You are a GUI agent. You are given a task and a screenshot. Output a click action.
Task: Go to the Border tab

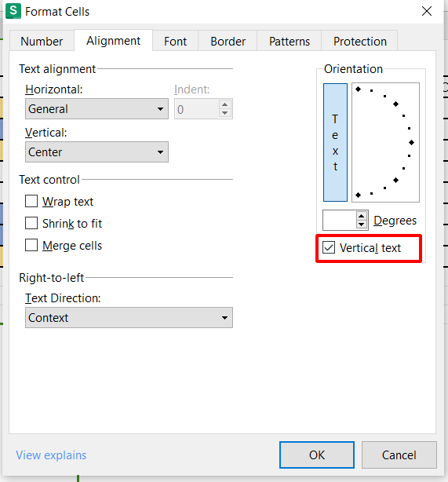(228, 41)
